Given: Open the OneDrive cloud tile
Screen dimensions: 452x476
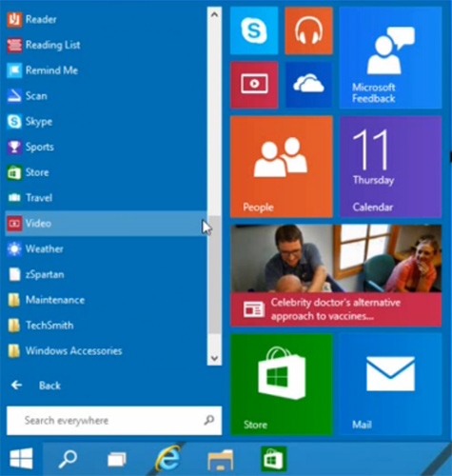Looking at the screenshot, I should pos(308,85).
